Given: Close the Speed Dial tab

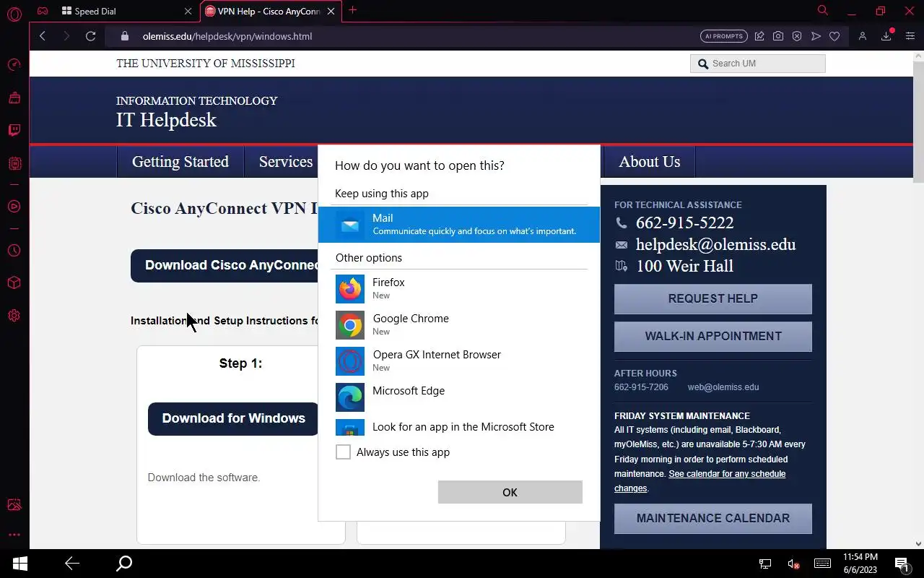Looking at the screenshot, I should pos(188,11).
